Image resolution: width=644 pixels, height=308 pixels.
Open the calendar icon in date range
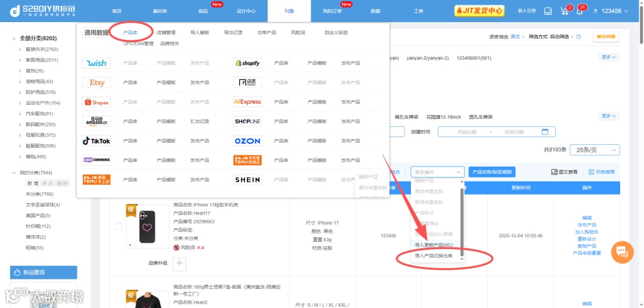pos(546,132)
